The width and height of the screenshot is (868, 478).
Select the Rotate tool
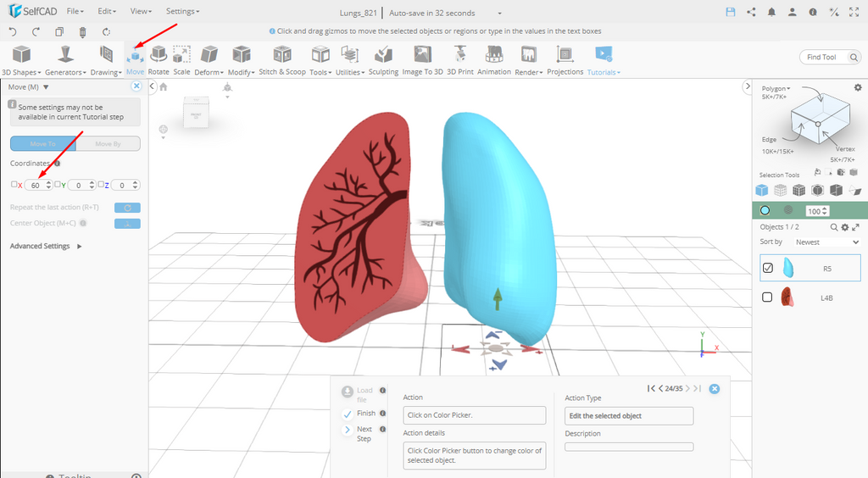click(159, 61)
